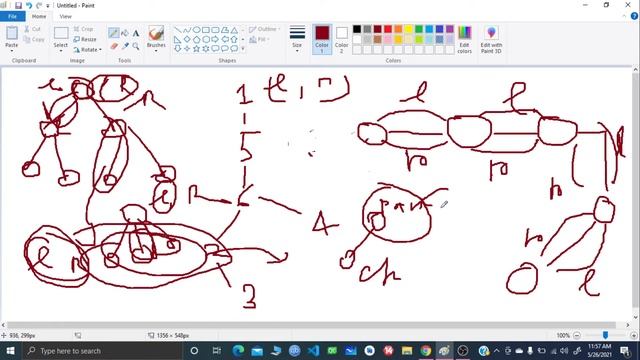Image resolution: width=640 pixels, height=360 pixels.
Task: Open the notifications action center
Action: tap(625, 351)
